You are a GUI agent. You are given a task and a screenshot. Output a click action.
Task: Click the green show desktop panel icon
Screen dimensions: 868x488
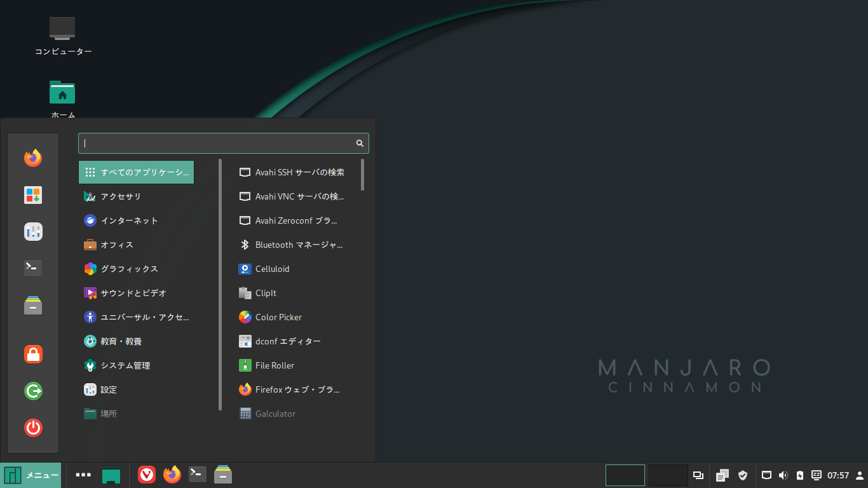(x=111, y=475)
